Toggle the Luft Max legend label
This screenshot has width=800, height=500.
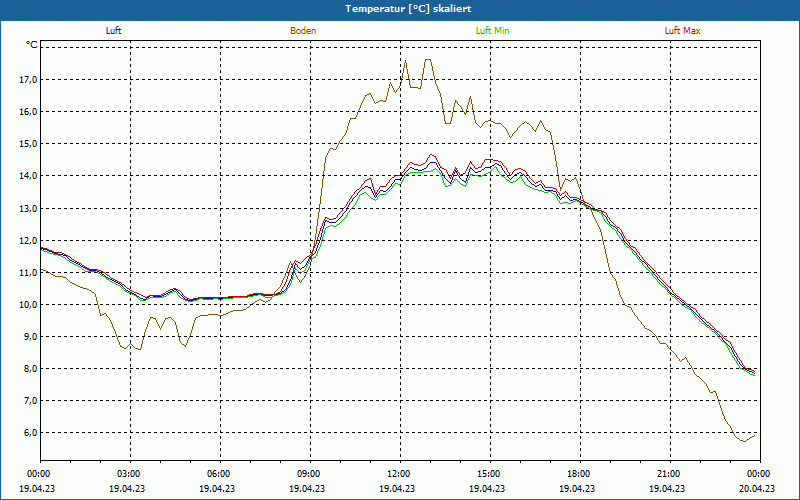[x=683, y=31]
